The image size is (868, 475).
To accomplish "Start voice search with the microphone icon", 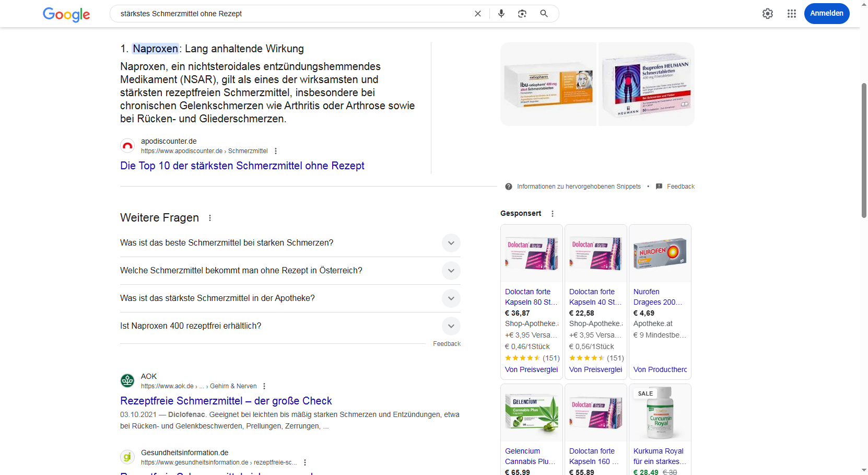I will point(501,14).
